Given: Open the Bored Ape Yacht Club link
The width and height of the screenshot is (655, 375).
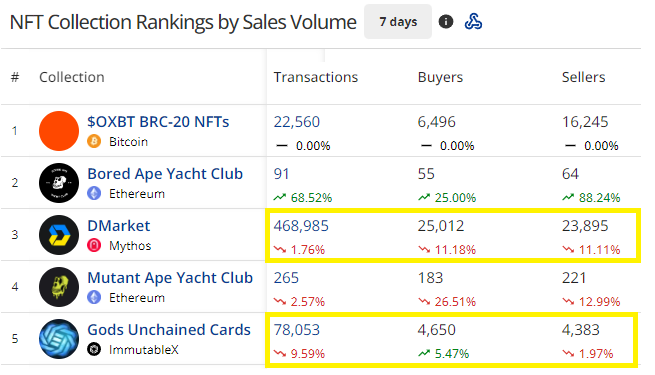Looking at the screenshot, I should [165, 174].
